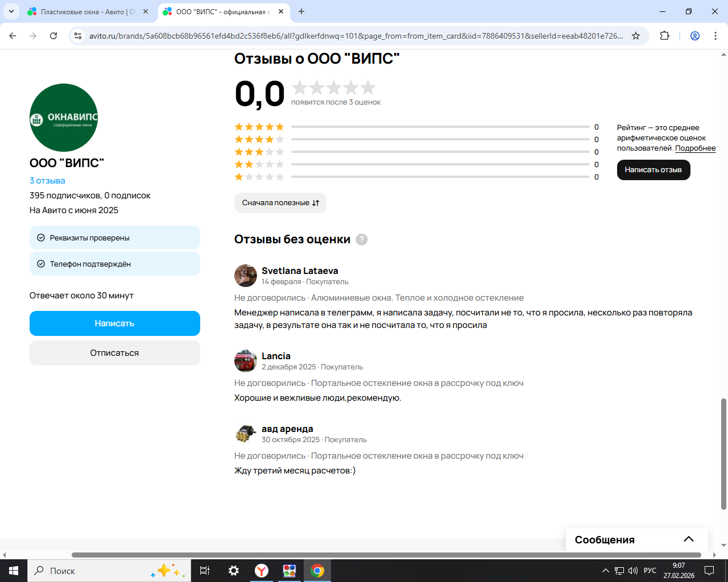Go back to the previous page
Image resolution: width=728 pixels, height=582 pixels.
tap(13, 36)
